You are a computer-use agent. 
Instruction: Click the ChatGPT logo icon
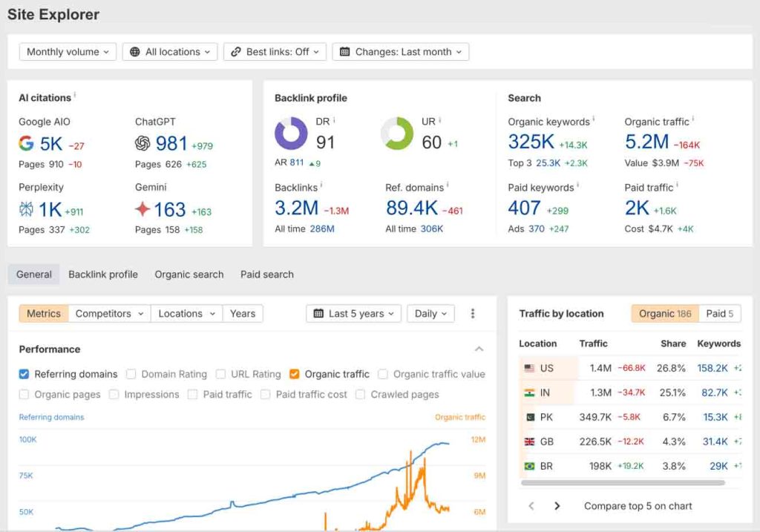coord(142,143)
